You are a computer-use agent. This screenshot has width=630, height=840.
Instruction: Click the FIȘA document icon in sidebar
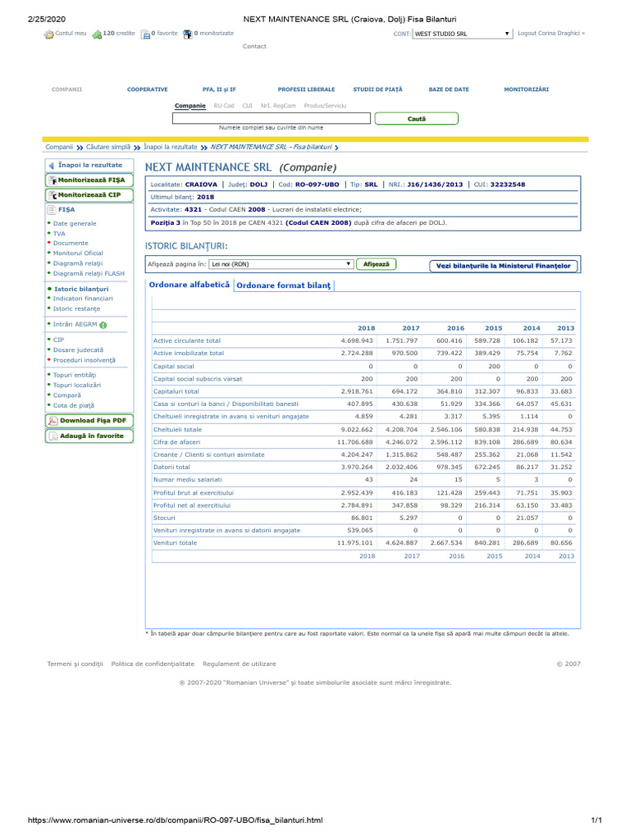coord(52,210)
